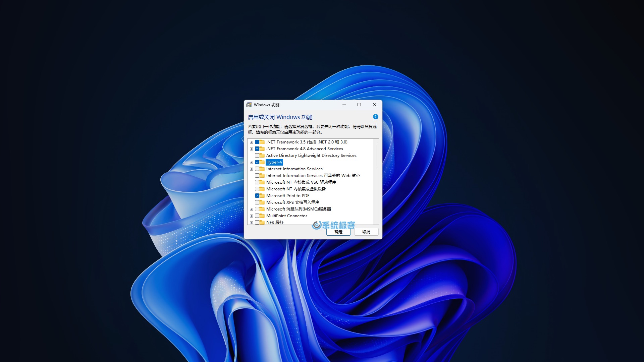Click folder icon beside .NET Framework 3.5
Image resolution: width=644 pixels, height=362 pixels.
pos(262,142)
